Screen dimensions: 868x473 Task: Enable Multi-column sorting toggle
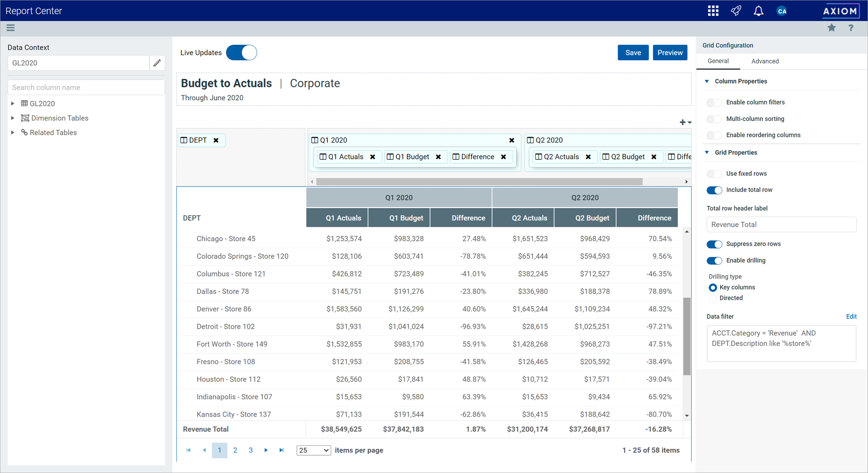point(714,119)
